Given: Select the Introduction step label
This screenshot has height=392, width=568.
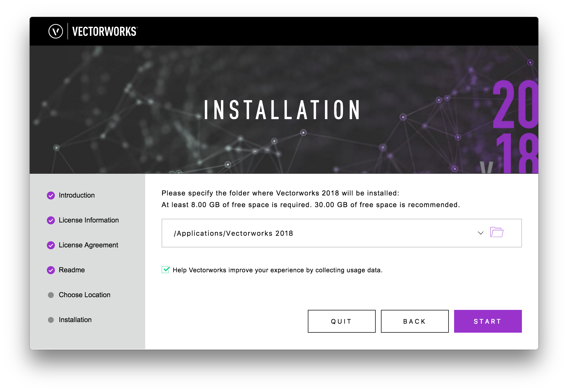Looking at the screenshot, I should tap(77, 195).
